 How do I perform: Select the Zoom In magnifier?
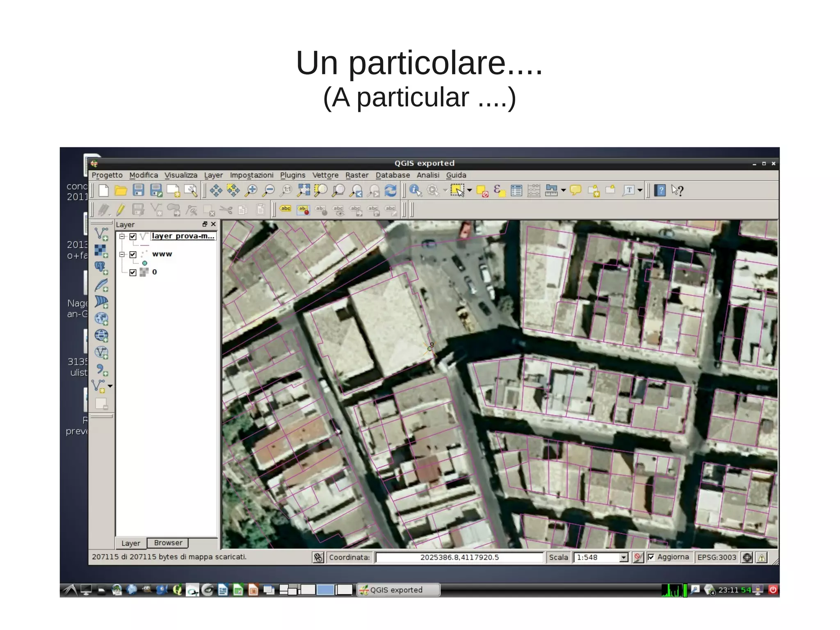(251, 190)
